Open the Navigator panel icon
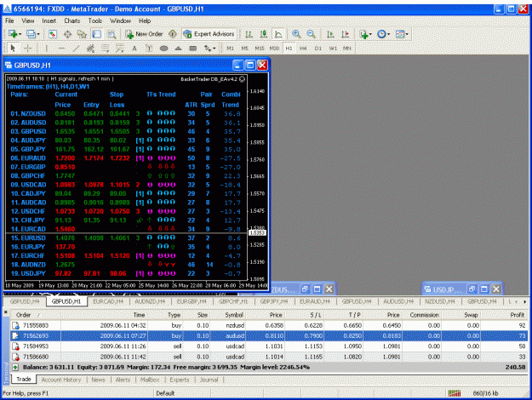The image size is (532, 400). (x=82, y=34)
